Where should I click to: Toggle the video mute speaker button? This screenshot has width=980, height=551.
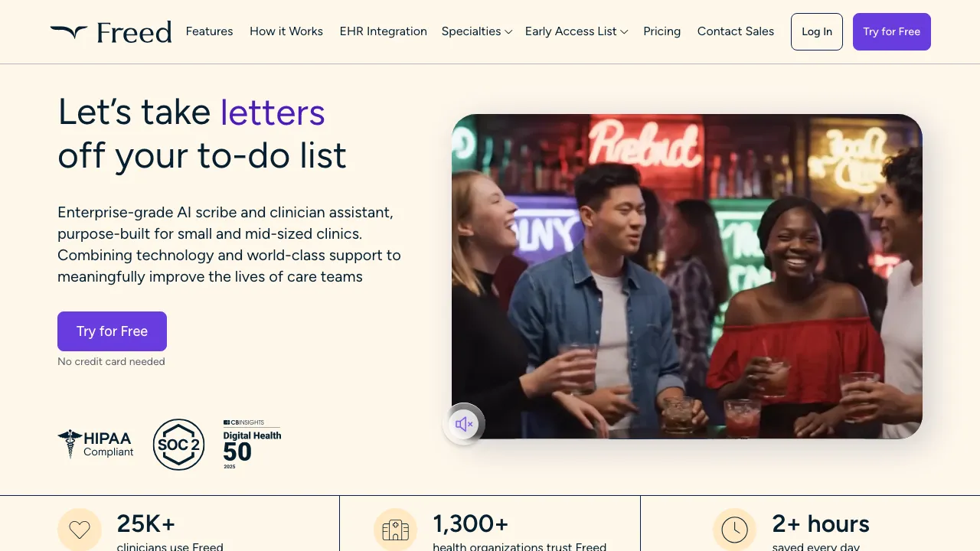(464, 424)
